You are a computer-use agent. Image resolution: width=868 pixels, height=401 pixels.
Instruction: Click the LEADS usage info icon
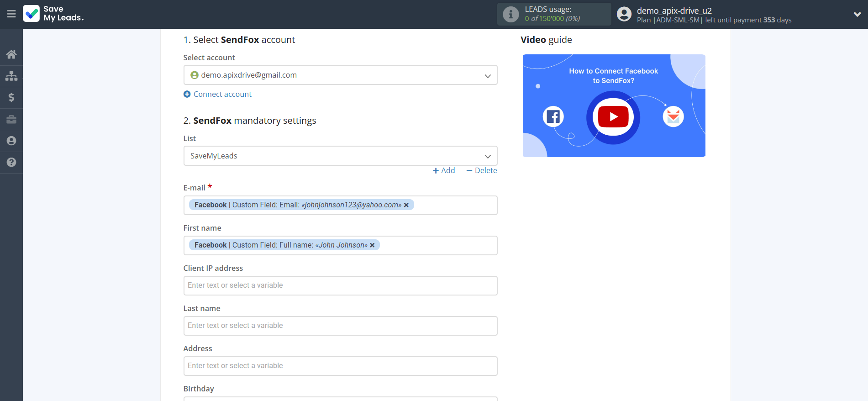(x=510, y=14)
